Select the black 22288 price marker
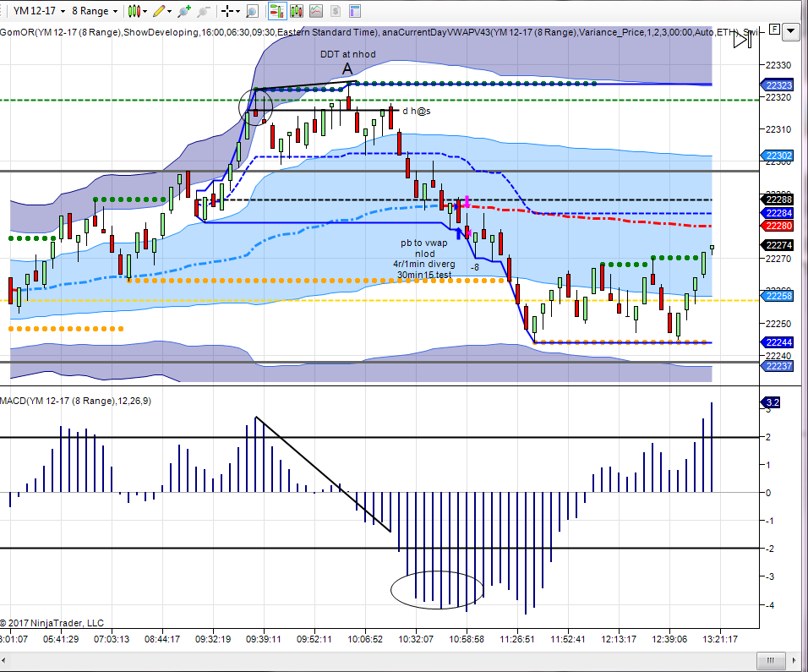Screen dimensions: 808x672 (778, 200)
